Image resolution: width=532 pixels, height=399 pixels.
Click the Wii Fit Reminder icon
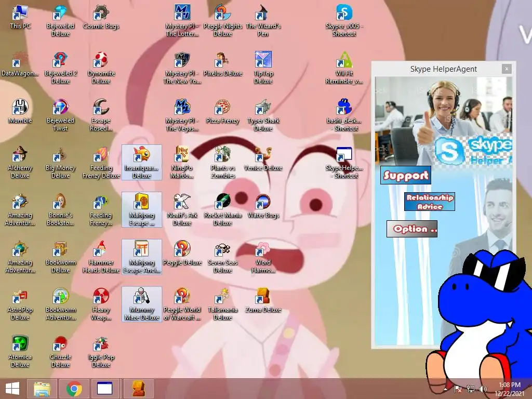pos(344,68)
